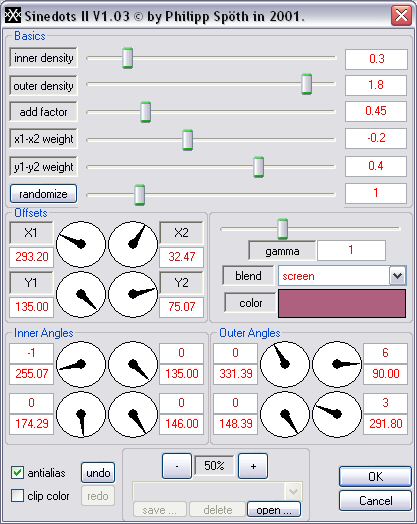Click the Y1 offset angle dial
The image size is (417, 524).
click(x=81, y=294)
